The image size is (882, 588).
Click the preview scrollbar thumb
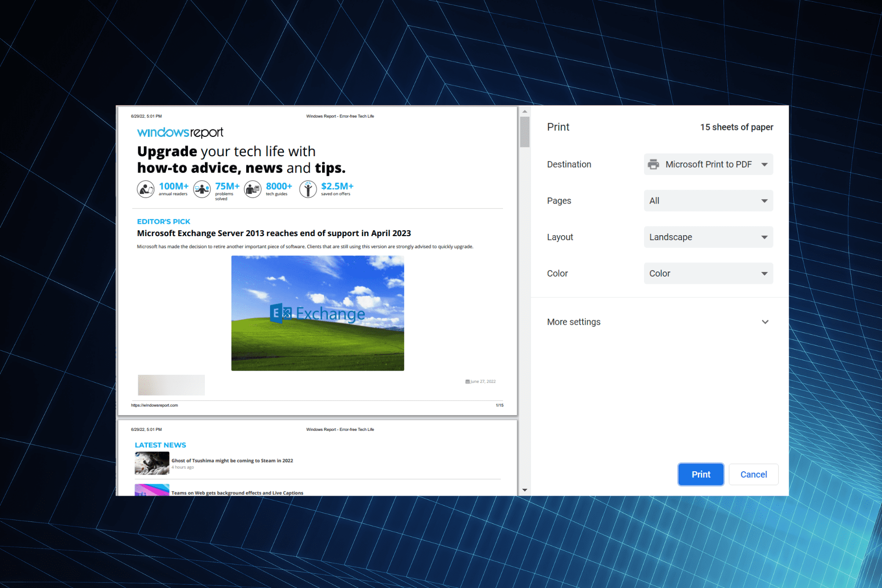pyautogui.click(x=525, y=132)
